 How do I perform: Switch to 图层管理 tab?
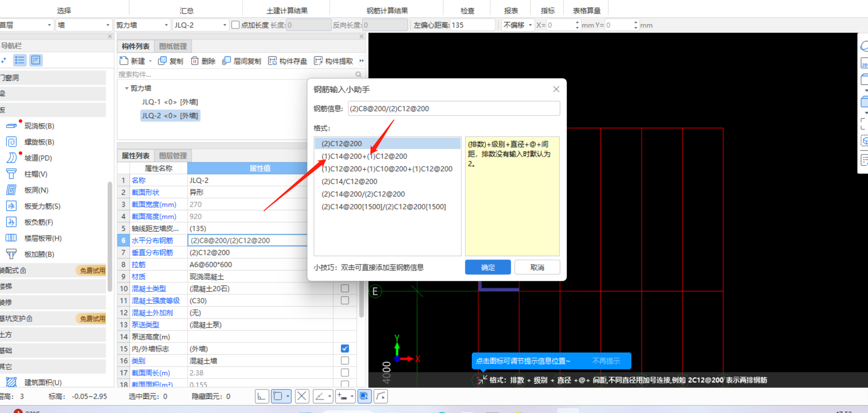(173, 156)
